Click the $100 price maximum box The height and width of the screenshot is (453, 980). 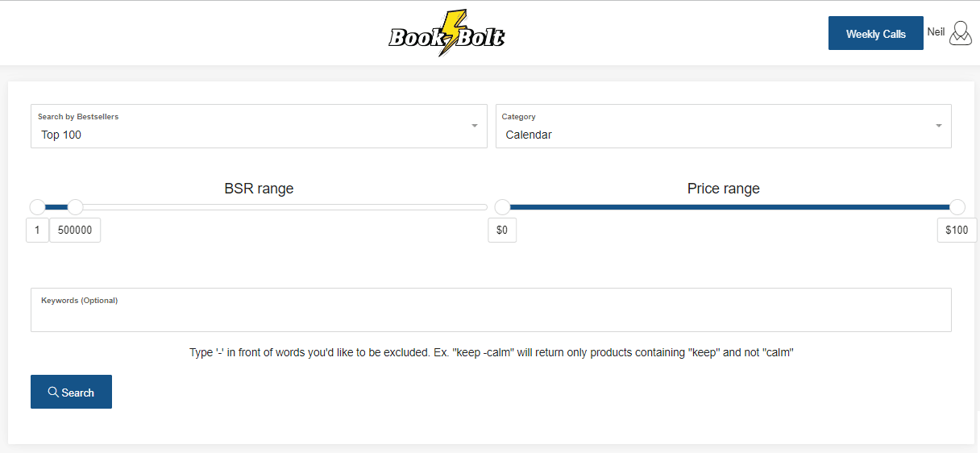(957, 231)
